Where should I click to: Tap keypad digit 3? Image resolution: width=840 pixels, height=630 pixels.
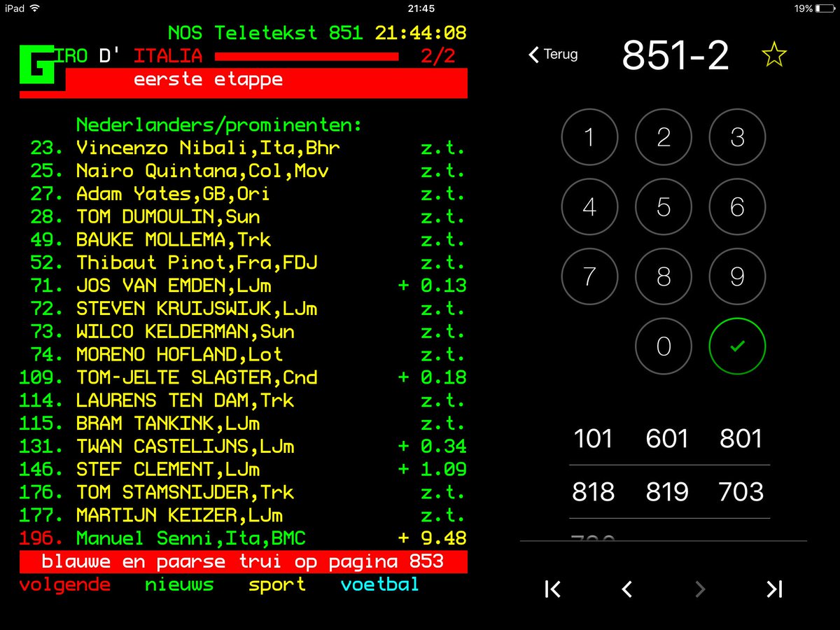tap(737, 137)
